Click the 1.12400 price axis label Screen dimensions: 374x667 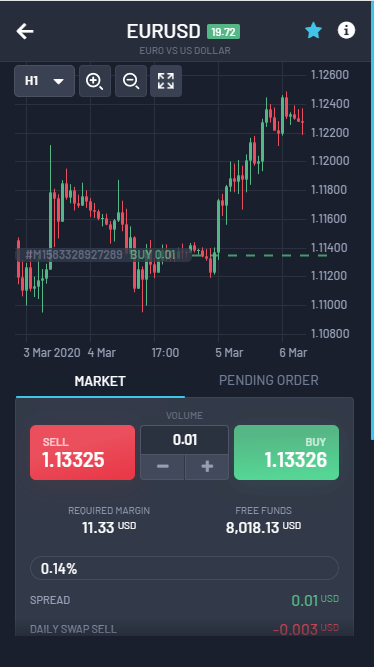(x=330, y=104)
